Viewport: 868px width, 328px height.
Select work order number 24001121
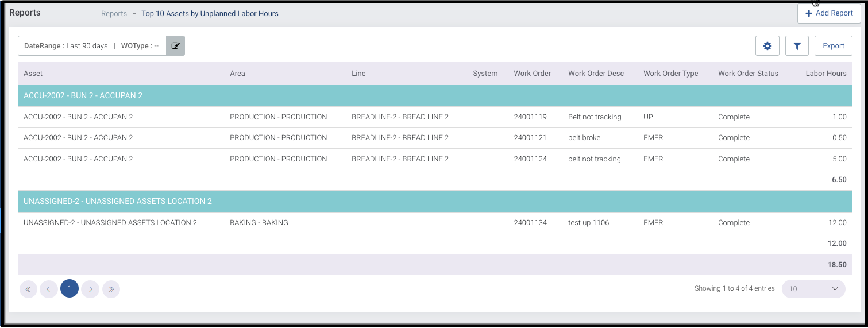(x=530, y=138)
